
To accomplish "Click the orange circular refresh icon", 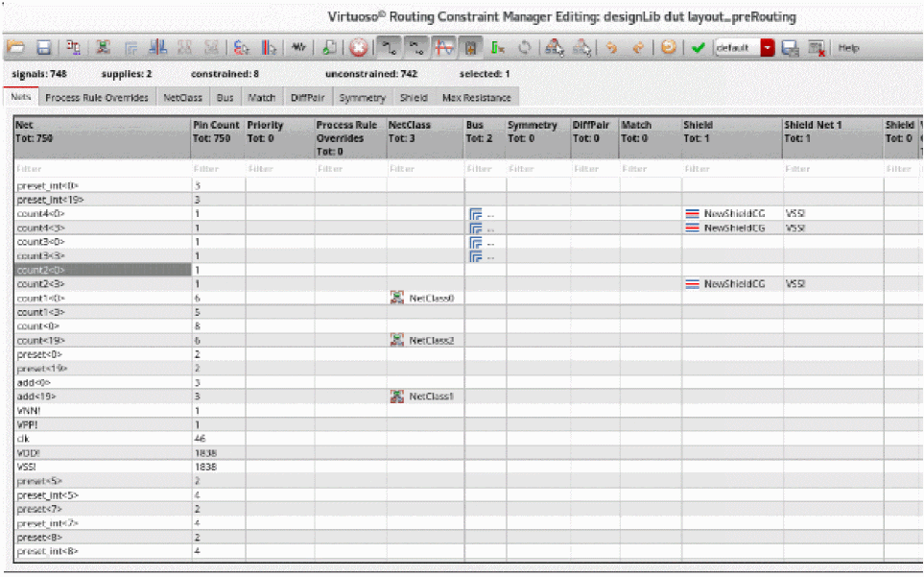I will click(669, 47).
